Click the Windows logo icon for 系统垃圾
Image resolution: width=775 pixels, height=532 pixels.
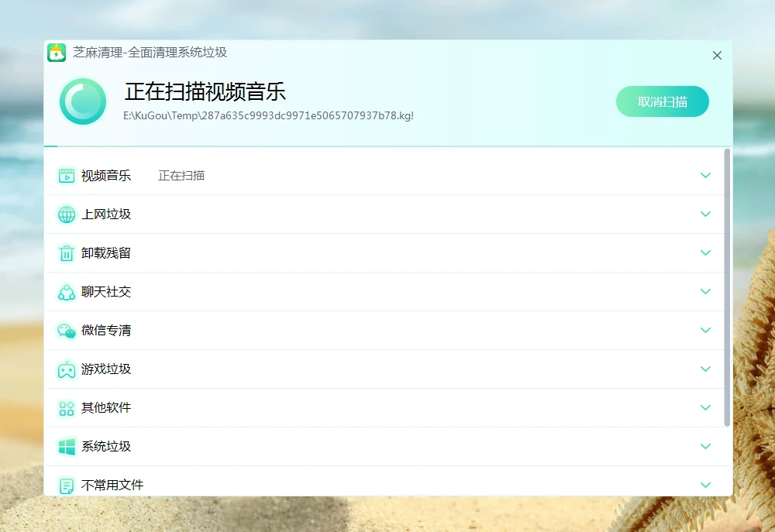click(x=67, y=447)
